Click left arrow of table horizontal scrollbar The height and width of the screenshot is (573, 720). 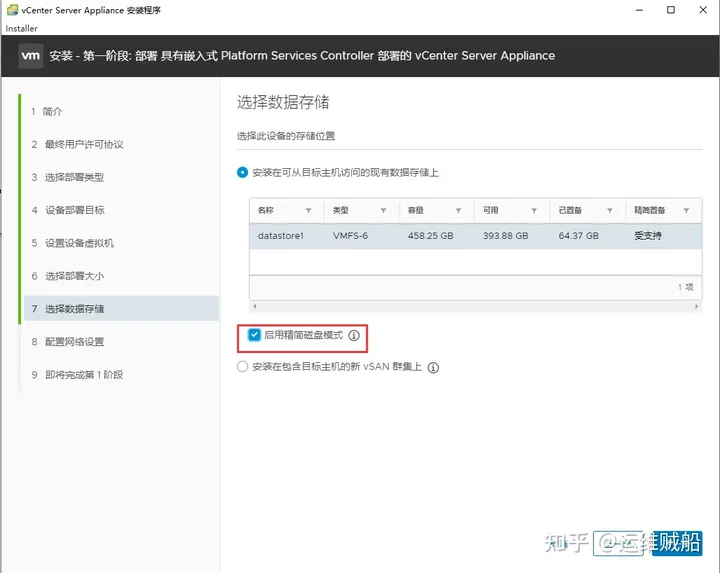click(x=253, y=306)
